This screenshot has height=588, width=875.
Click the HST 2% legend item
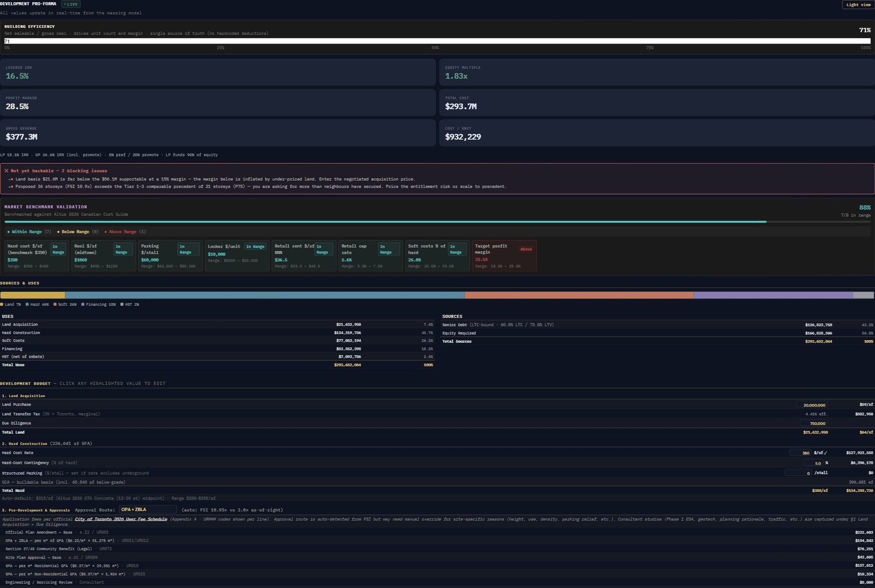pos(130,305)
